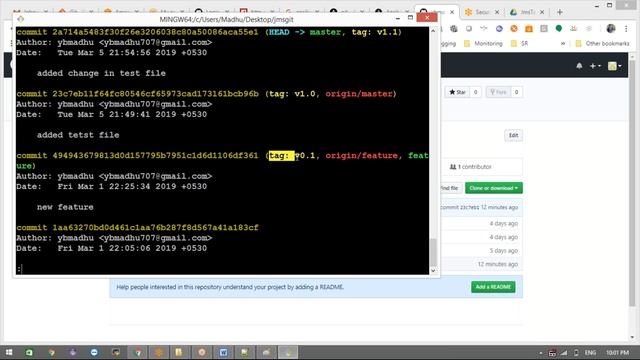Open the SR bookmarks folder
The height and width of the screenshot is (360, 640).
click(x=520, y=43)
